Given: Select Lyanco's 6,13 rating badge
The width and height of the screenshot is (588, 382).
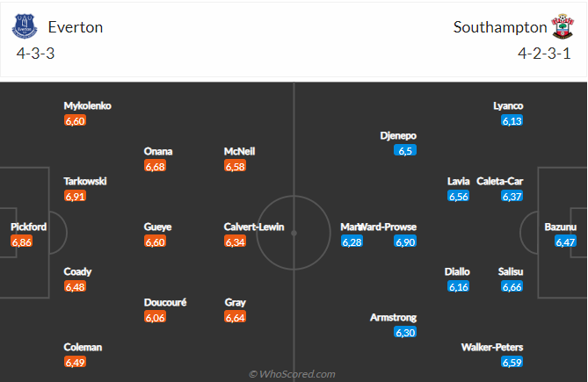Looking at the screenshot, I should coord(512,120).
